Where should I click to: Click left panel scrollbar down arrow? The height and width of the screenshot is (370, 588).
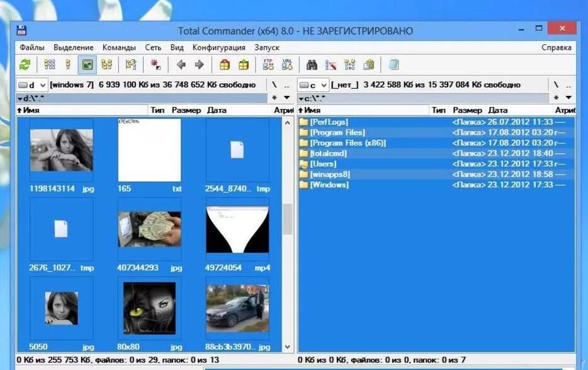click(x=287, y=347)
